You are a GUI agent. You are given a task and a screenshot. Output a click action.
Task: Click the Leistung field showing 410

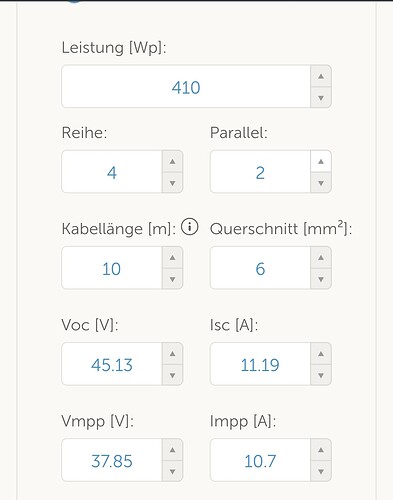[186, 87]
